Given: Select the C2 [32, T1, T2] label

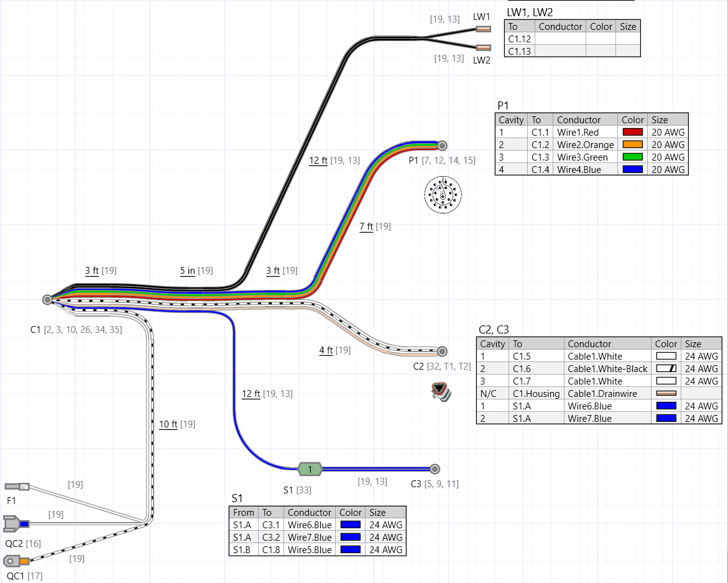Looking at the screenshot, I should pos(442,366).
